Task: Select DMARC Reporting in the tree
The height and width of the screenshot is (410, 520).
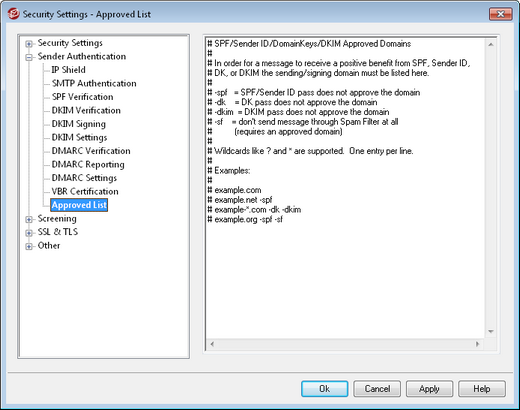Action: click(88, 164)
